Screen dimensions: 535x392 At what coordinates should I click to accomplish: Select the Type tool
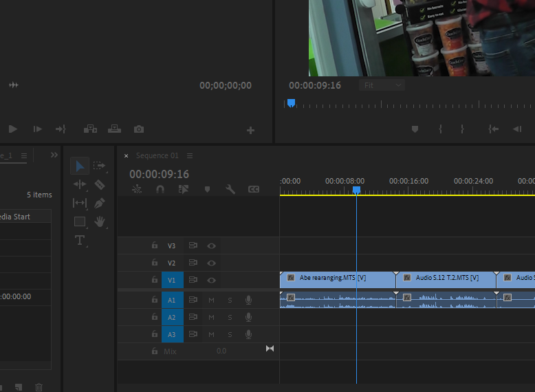click(x=80, y=240)
